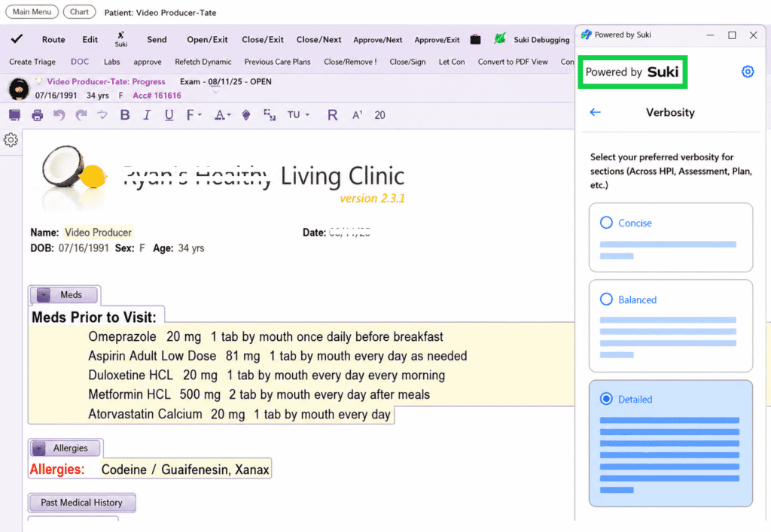Undo the last edit
The image size is (771, 532).
(x=59, y=115)
